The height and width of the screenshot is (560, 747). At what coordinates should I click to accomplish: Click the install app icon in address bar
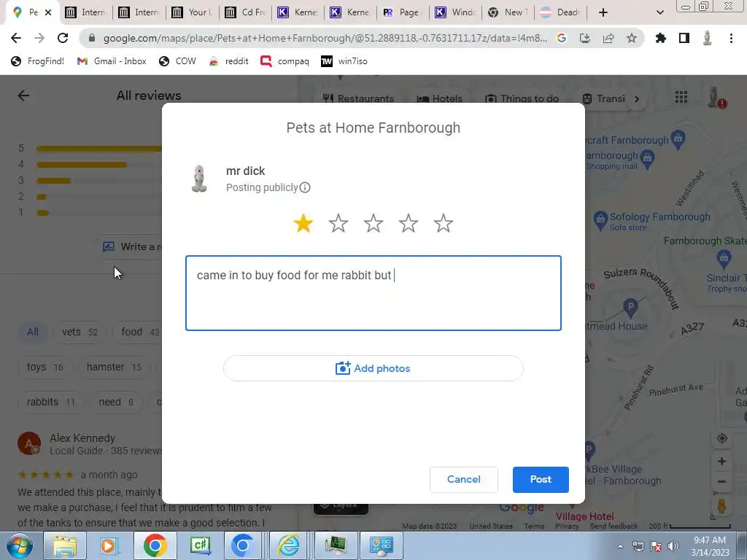[x=585, y=38]
